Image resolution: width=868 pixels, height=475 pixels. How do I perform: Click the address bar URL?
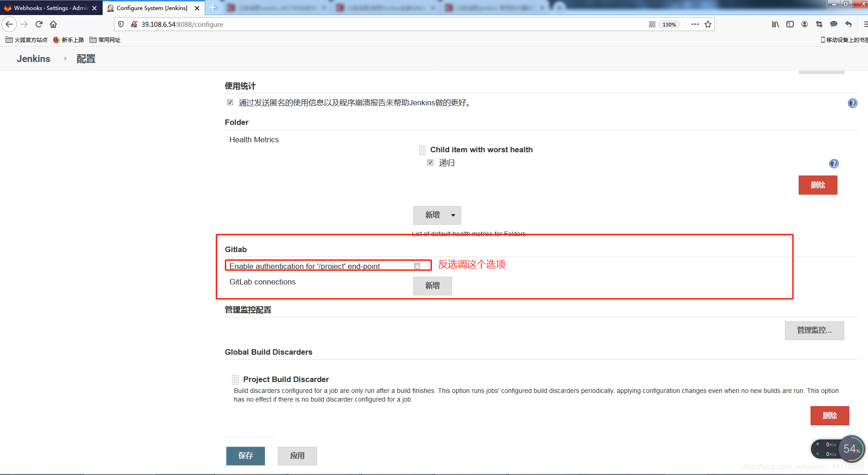point(182,24)
